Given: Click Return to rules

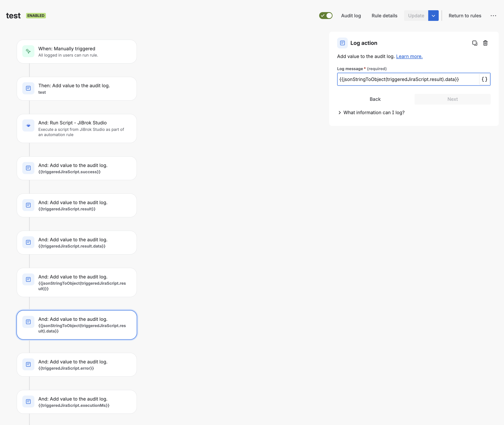Looking at the screenshot, I should (465, 16).
